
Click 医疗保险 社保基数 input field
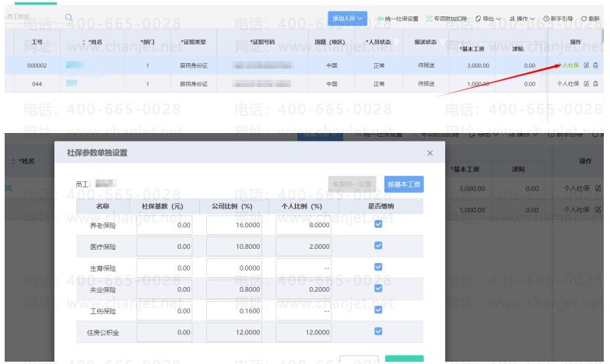click(164, 247)
